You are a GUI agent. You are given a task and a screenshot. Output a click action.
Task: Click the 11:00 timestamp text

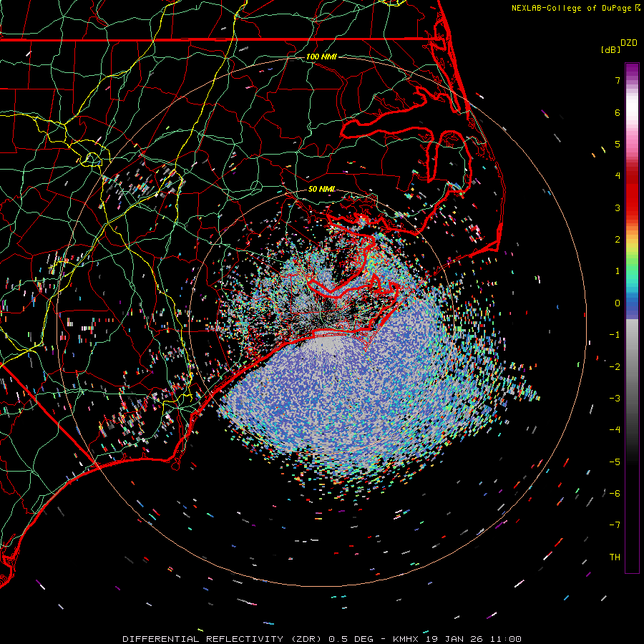pos(505,639)
